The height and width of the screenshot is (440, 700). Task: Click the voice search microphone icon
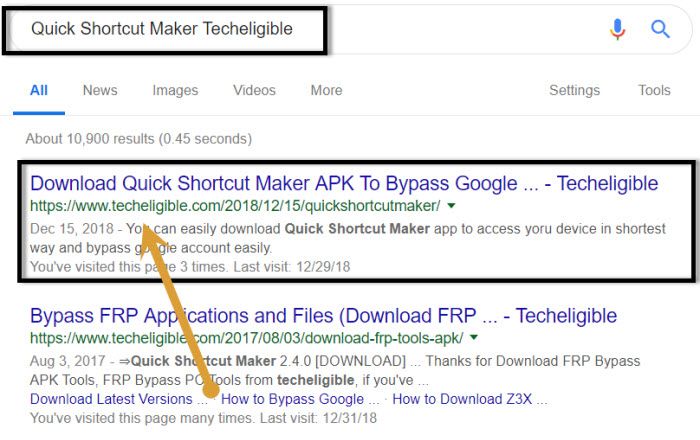pyautogui.click(x=617, y=29)
